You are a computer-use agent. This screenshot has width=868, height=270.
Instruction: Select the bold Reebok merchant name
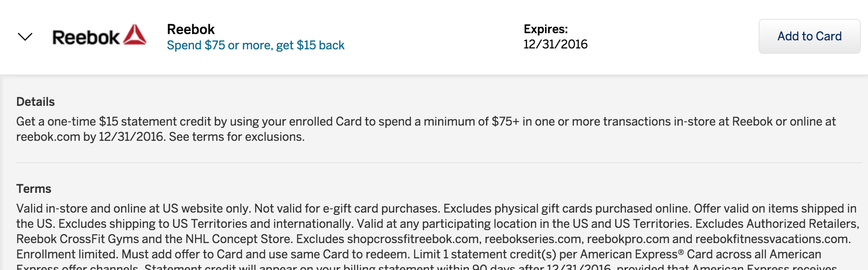[x=191, y=30]
